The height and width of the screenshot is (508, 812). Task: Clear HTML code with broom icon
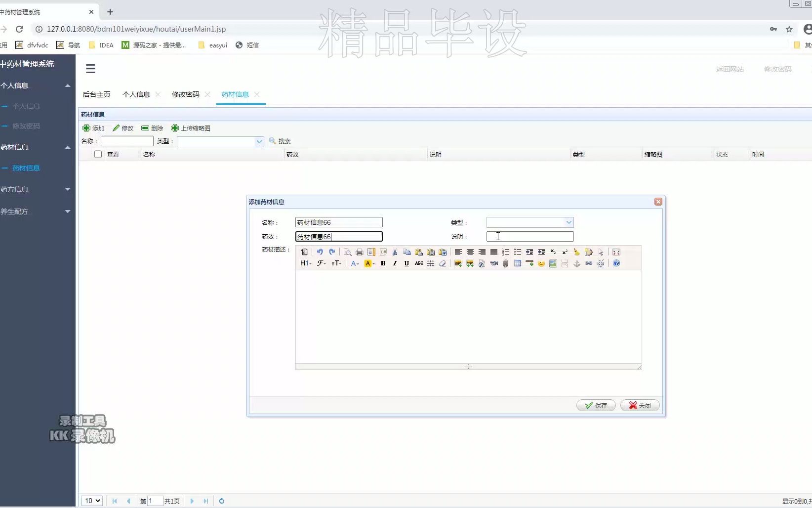pos(576,252)
